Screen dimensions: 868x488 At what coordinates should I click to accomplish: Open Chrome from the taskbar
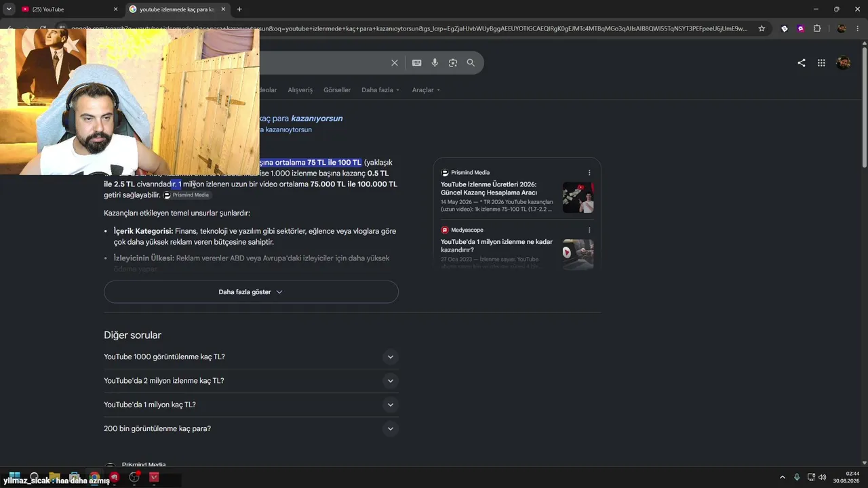(94, 477)
